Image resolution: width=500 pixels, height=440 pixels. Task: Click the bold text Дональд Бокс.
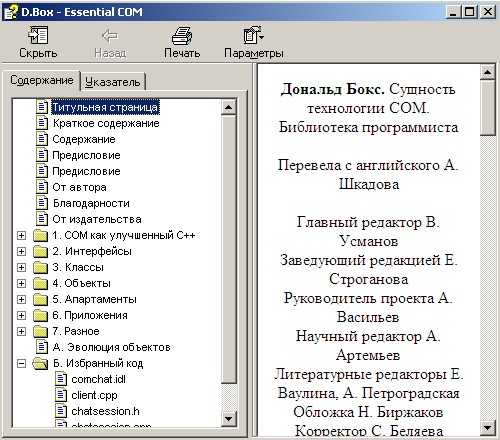point(333,89)
